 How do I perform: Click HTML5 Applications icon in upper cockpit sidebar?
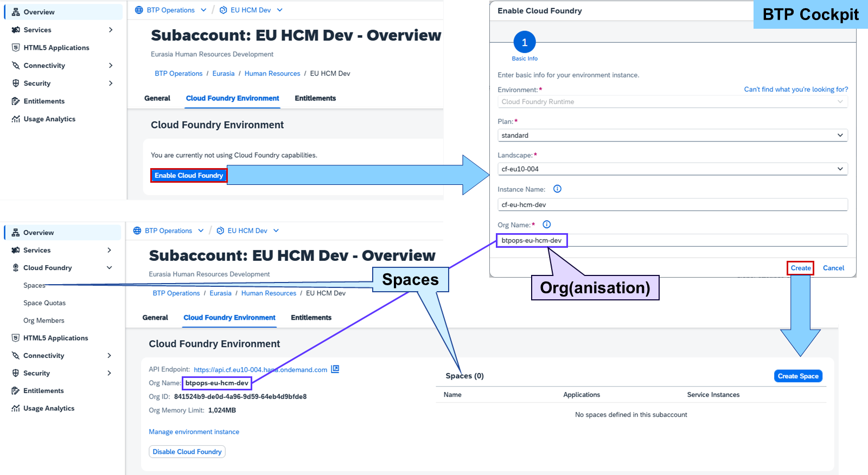[16, 48]
